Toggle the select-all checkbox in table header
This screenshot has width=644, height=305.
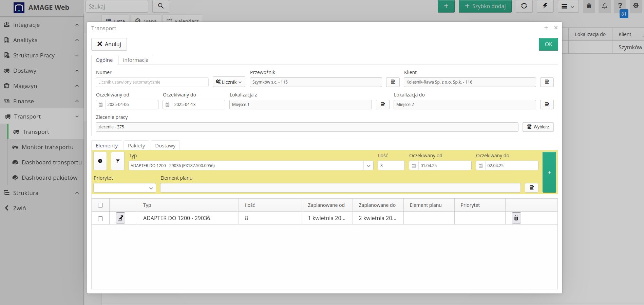pos(100,205)
